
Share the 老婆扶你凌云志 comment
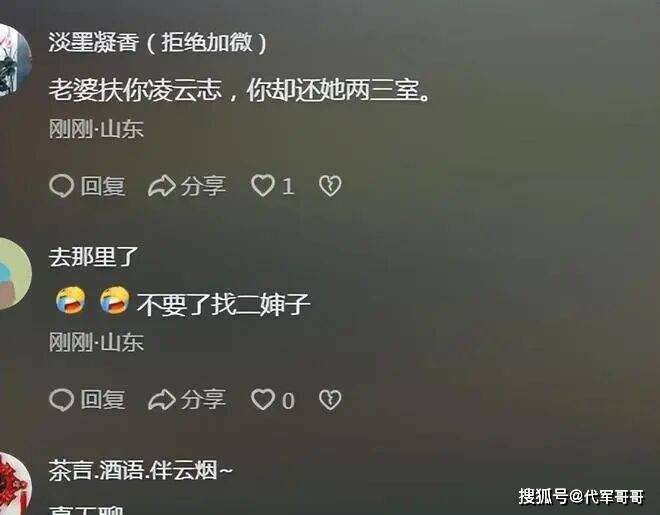(x=187, y=186)
